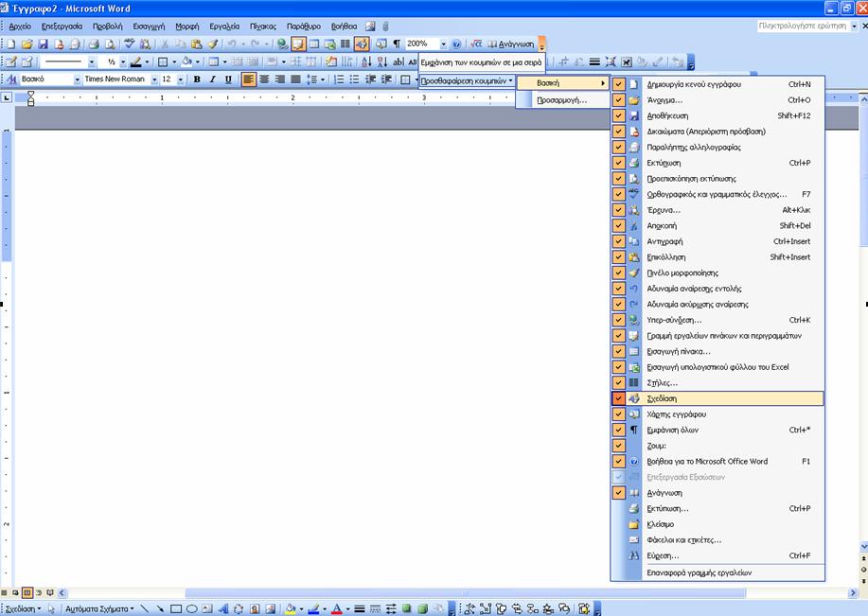Viewport: 868px width, 616px height.
Task: Click the Fill Color paint bucket in Drawing toolbar
Action: (290, 608)
